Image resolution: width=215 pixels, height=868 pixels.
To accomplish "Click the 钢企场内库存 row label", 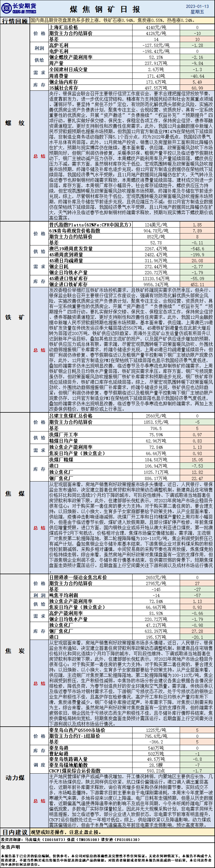I will [63, 82].
